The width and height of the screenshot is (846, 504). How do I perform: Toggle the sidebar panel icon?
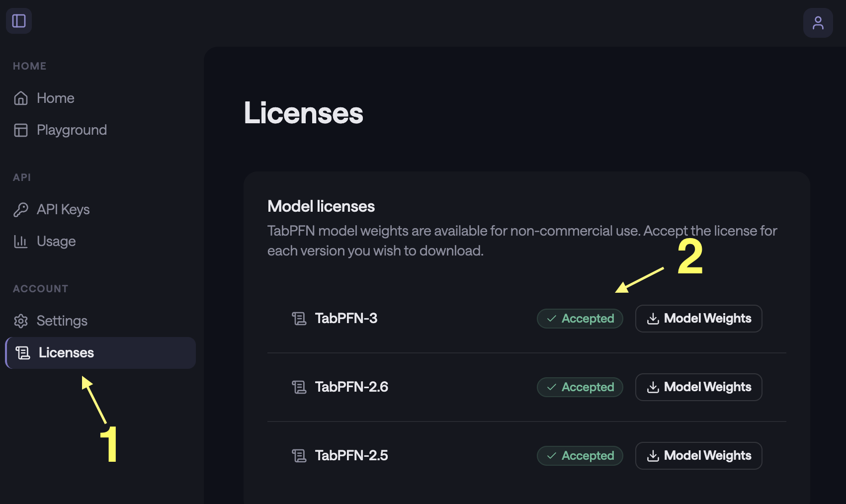point(19,21)
